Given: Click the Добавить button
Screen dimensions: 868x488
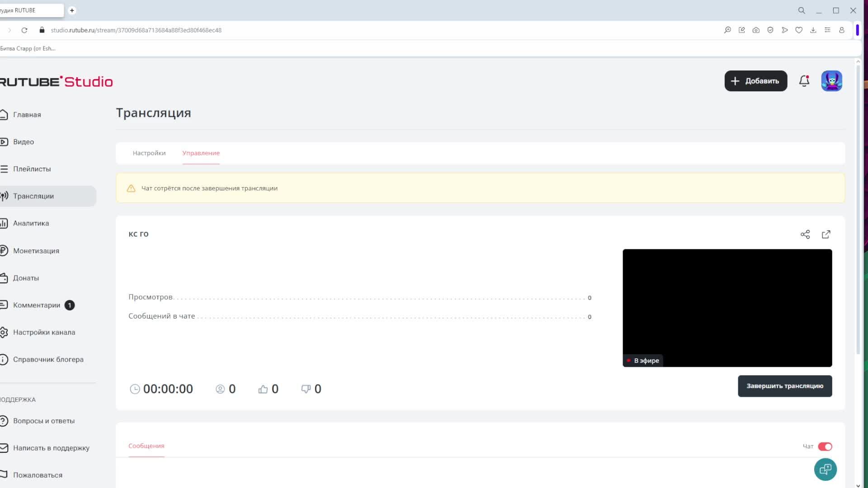Looking at the screenshot, I should (755, 81).
